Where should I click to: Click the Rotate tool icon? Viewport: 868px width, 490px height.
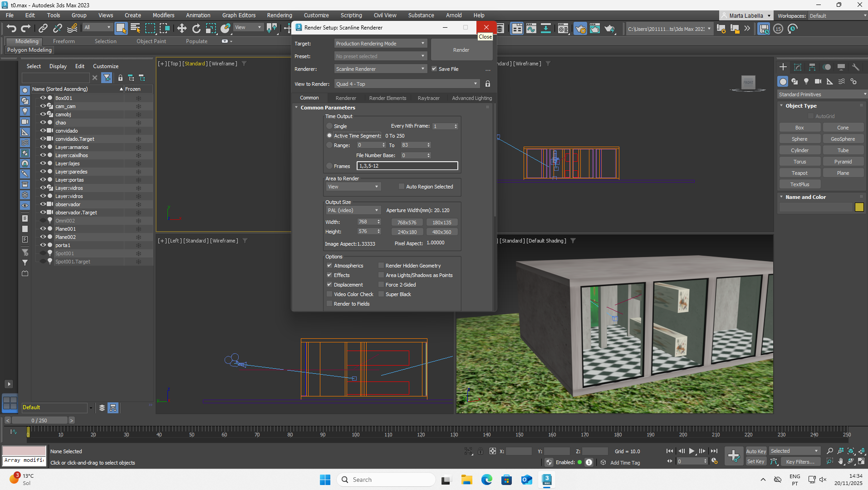(x=196, y=29)
